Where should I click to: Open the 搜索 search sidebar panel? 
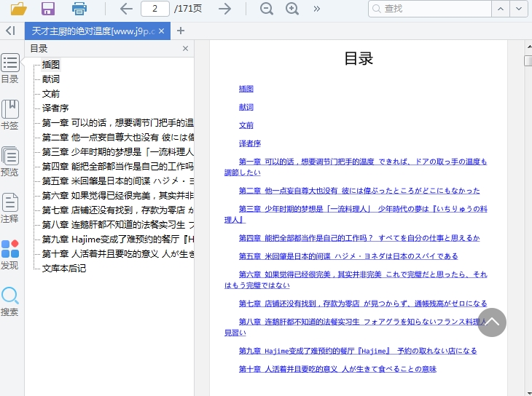10,301
